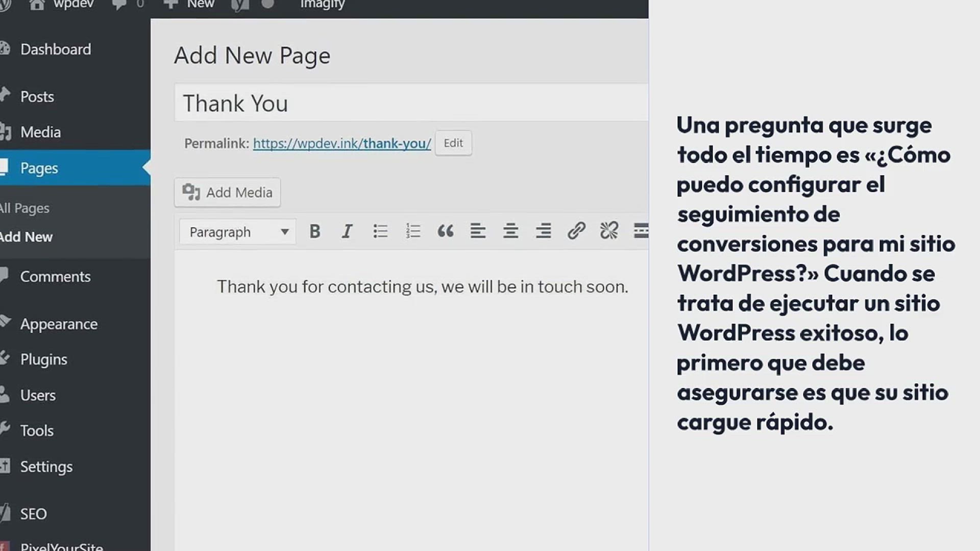Align text left
The image size is (980, 551).
click(x=478, y=232)
